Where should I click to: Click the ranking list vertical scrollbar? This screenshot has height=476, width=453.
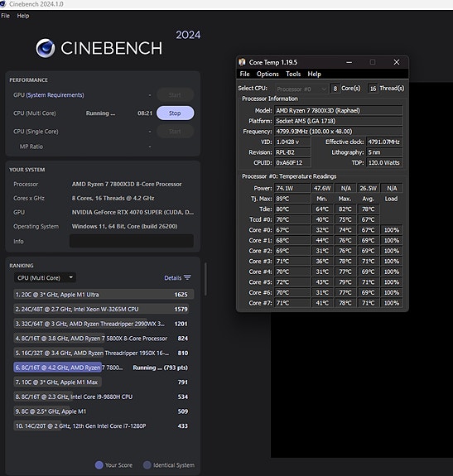[205, 279]
